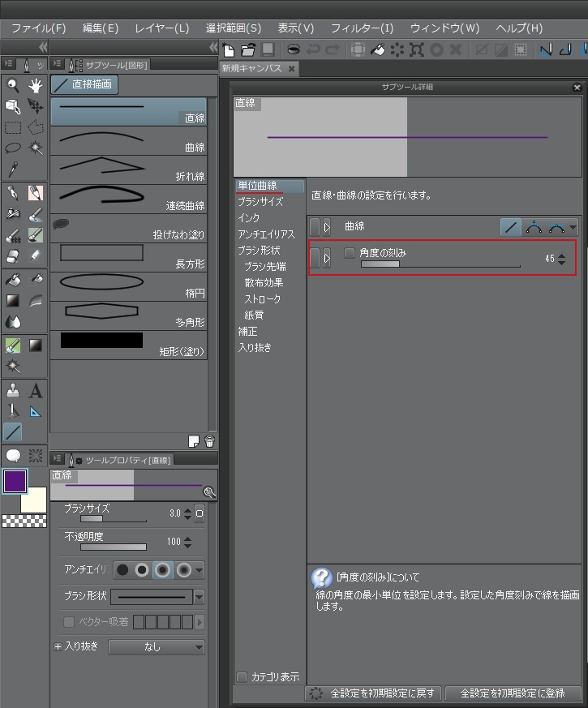Select quadratic Bezier curve mode icon
588x708 pixels.
[x=534, y=227]
